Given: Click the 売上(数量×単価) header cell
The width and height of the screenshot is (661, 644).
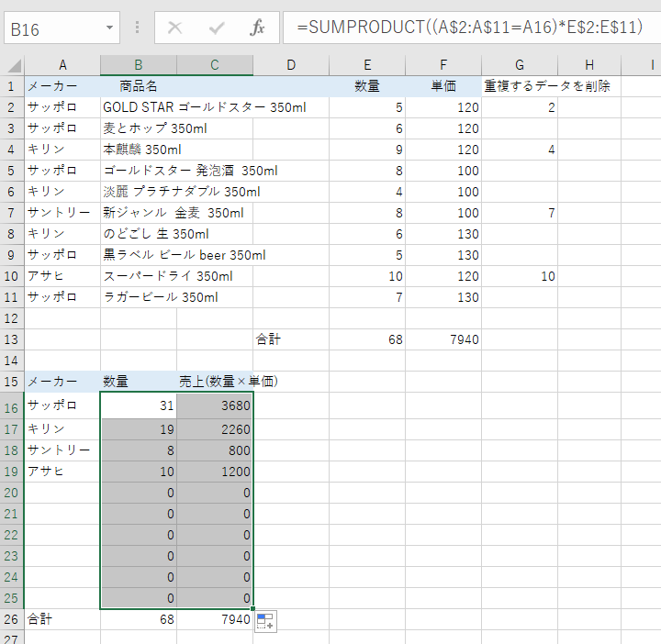Looking at the screenshot, I should click(229, 381).
